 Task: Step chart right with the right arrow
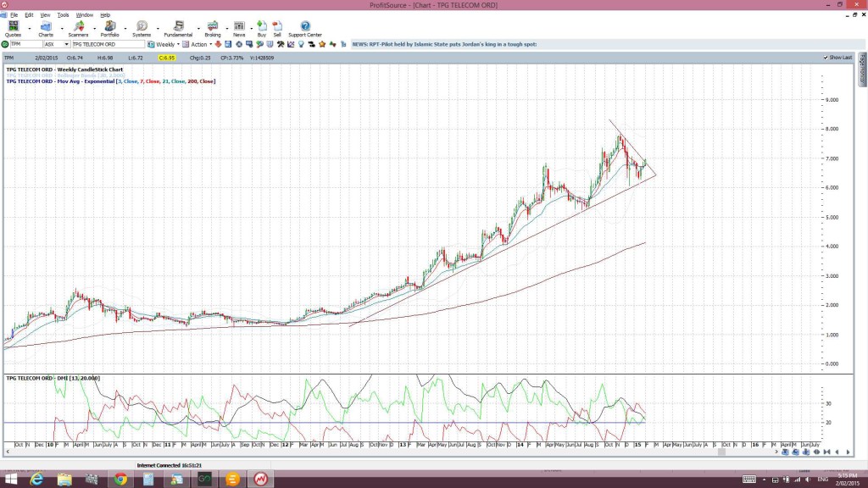848,452
